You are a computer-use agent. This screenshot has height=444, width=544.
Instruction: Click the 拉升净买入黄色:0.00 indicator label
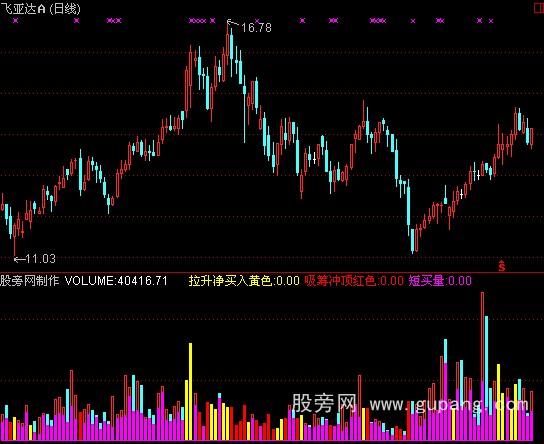[244, 281]
